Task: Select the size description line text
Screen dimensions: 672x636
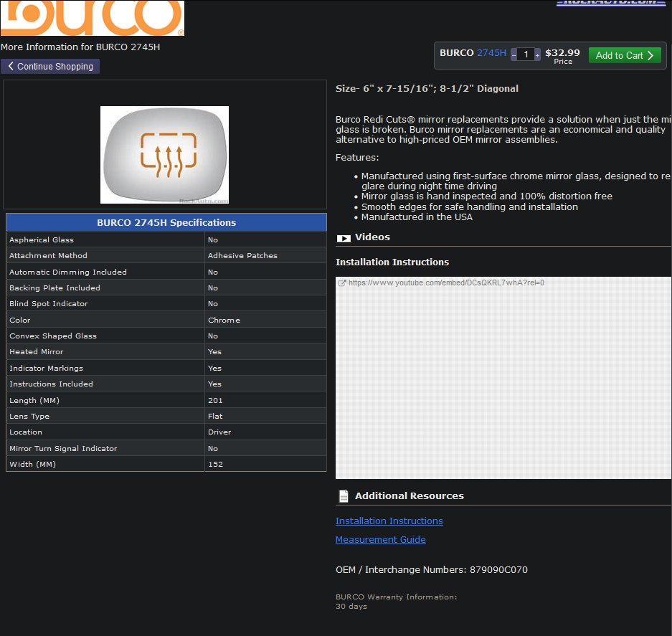Action: tap(427, 89)
